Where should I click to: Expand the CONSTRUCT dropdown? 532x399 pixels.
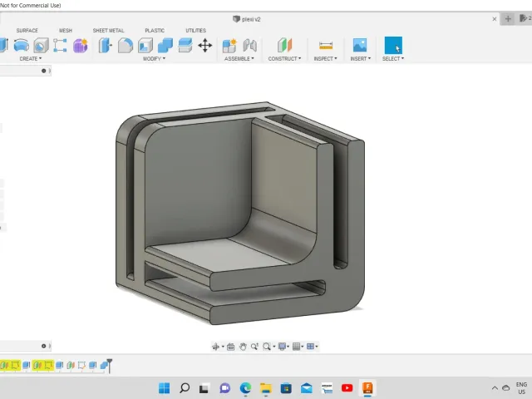(284, 59)
